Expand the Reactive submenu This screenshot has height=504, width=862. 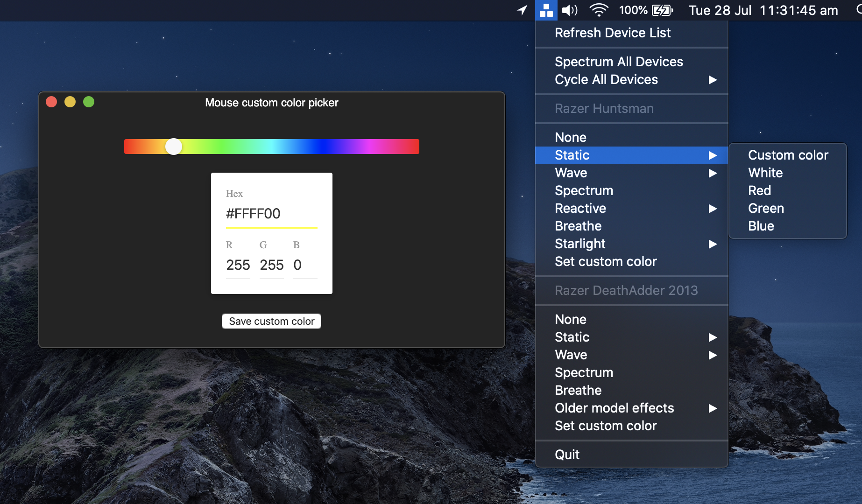[631, 208]
